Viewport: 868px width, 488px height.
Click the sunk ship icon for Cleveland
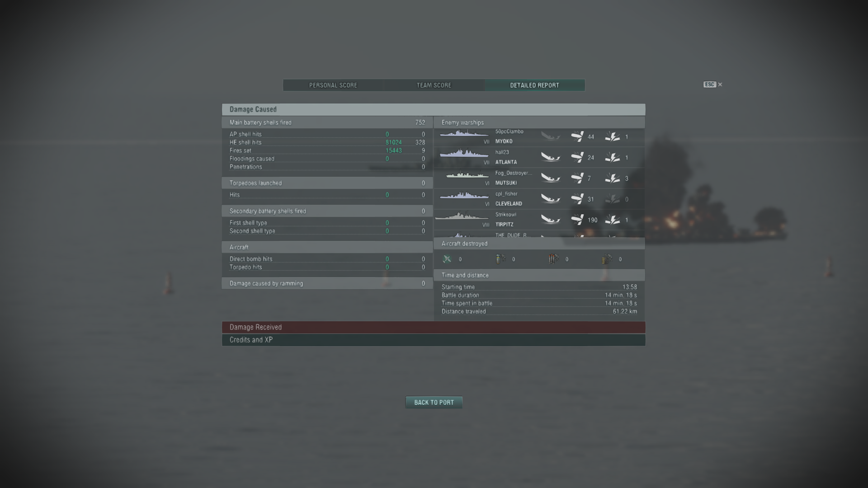(550, 199)
